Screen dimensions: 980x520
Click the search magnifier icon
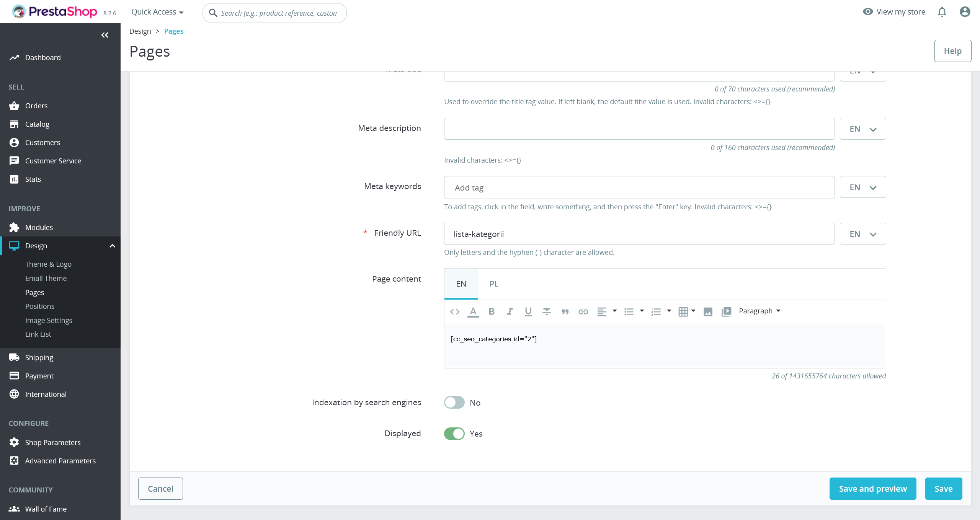pyautogui.click(x=213, y=13)
